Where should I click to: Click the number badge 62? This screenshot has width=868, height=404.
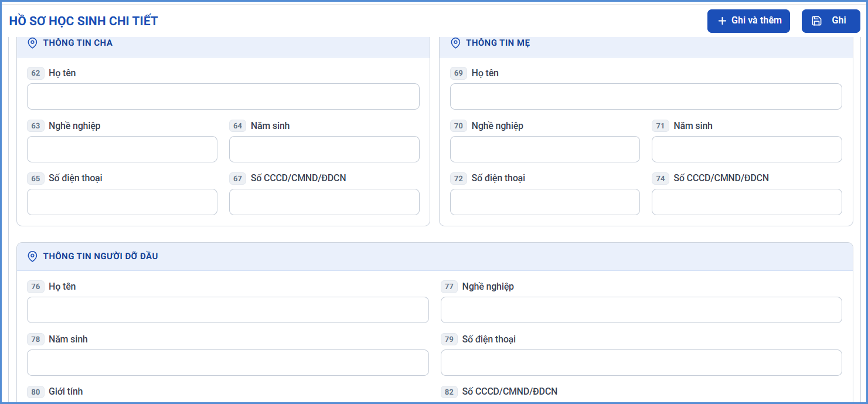[x=36, y=73]
